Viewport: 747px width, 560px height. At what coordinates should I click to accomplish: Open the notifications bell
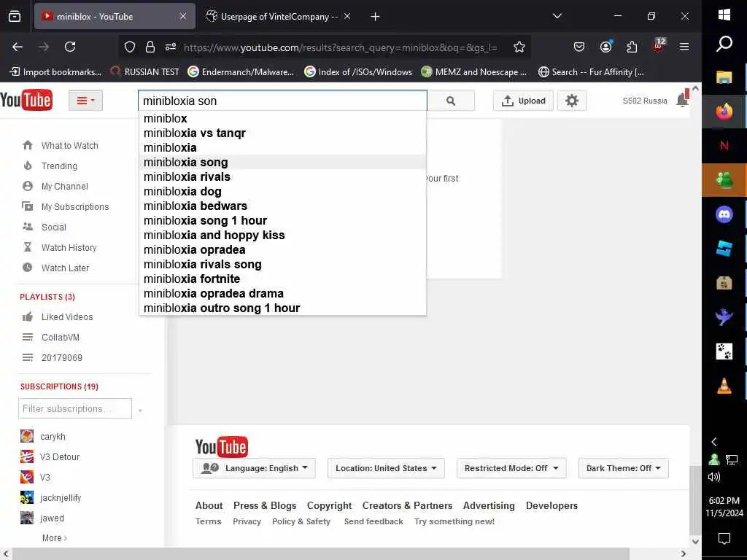click(x=682, y=99)
